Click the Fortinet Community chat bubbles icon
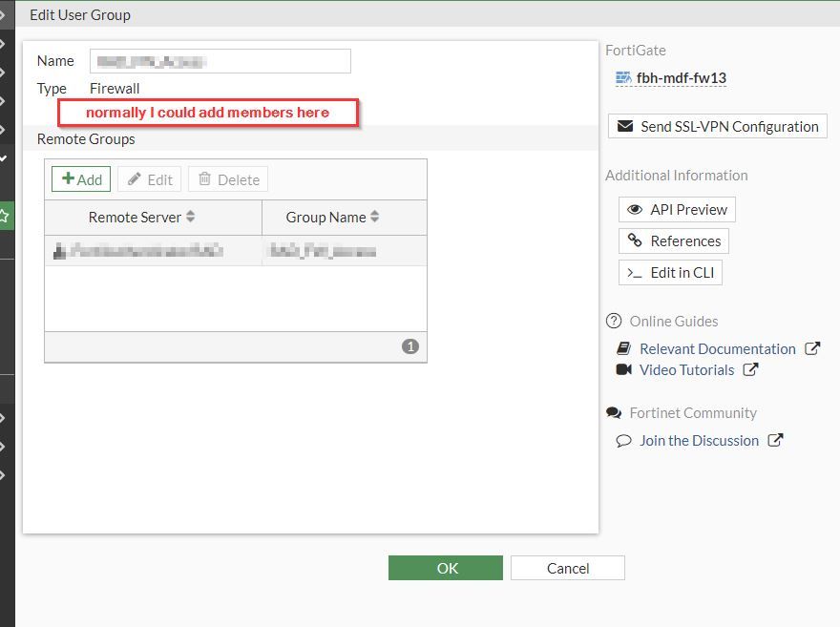Screen dimensions: 840x627 tap(614, 413)
